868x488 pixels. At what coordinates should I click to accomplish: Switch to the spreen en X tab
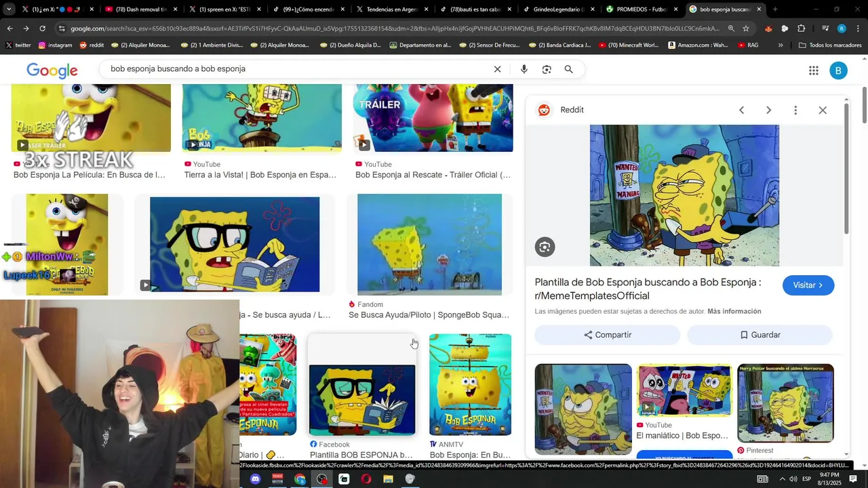click(225, 9)
